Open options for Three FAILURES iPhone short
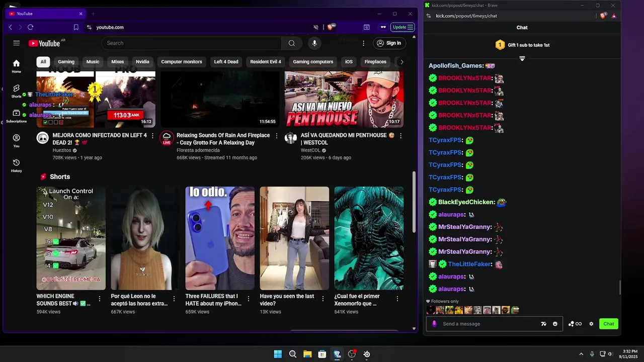The width and height of the screenshot is (644, 362). 249,299
